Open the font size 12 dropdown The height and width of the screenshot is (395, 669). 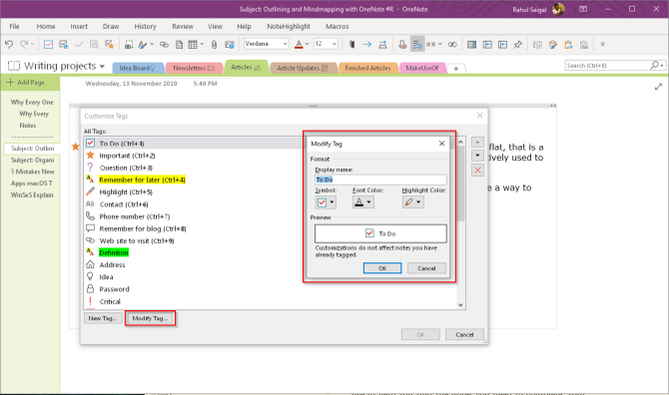pyautogui.click(x=334, y=44)
